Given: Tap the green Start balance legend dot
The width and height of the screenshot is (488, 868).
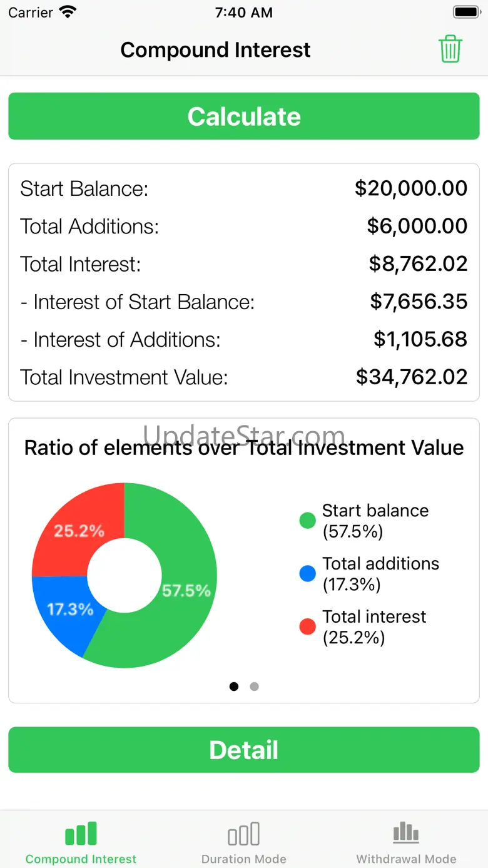Looking at the screenshot, I should [x=307, y=521].
